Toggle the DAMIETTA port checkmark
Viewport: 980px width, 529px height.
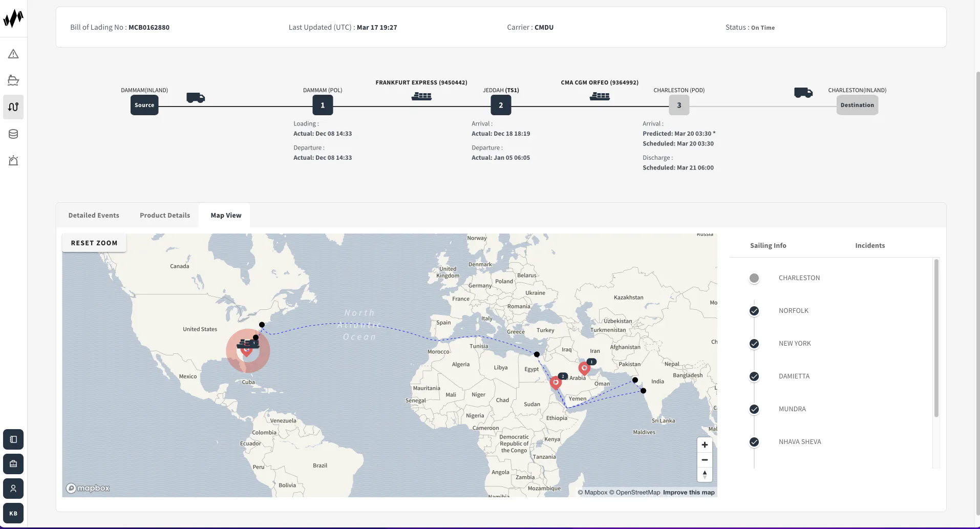coord(754,376)
